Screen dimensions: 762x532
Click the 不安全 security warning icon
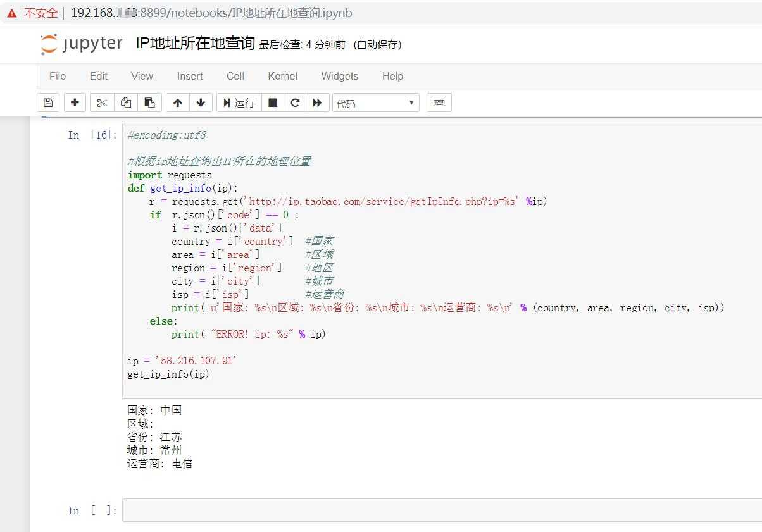(12, 13)
